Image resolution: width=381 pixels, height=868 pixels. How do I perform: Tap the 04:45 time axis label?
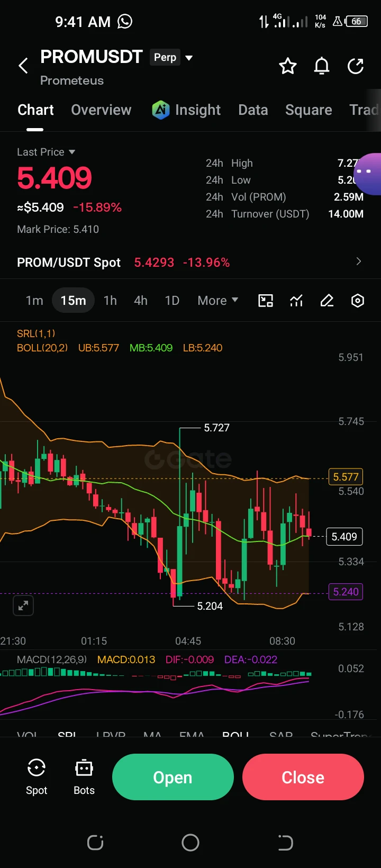click(x=188, y=641)
